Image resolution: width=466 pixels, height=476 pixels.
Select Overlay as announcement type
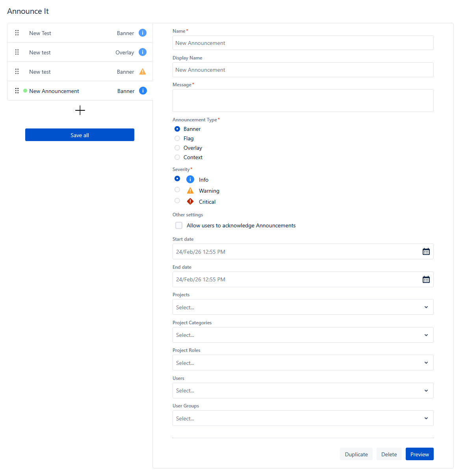pyautogui.click(x=177, y=148)
